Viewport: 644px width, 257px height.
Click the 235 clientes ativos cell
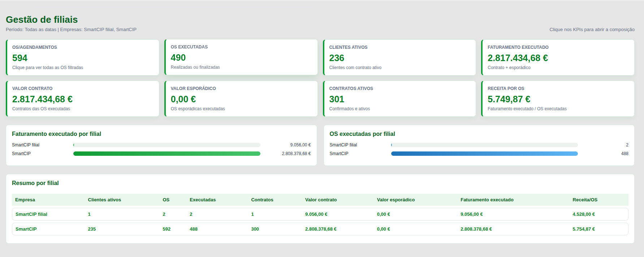click(92, 229)
